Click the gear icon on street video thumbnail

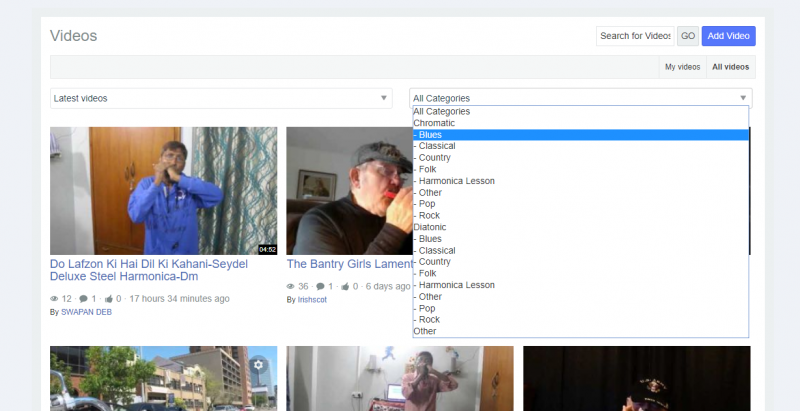[x=259, y=365]
